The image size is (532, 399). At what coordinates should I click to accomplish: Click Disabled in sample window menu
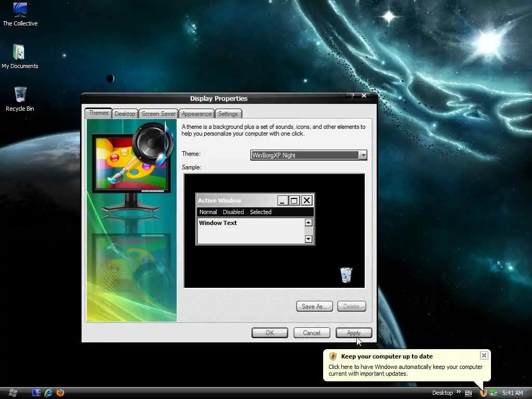[x=233, y=212]
